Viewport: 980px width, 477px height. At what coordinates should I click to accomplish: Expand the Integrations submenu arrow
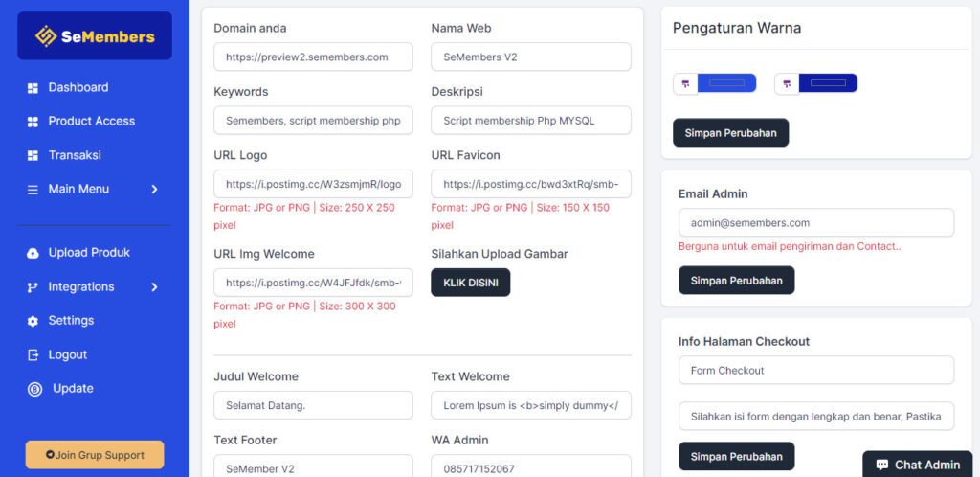154,287
